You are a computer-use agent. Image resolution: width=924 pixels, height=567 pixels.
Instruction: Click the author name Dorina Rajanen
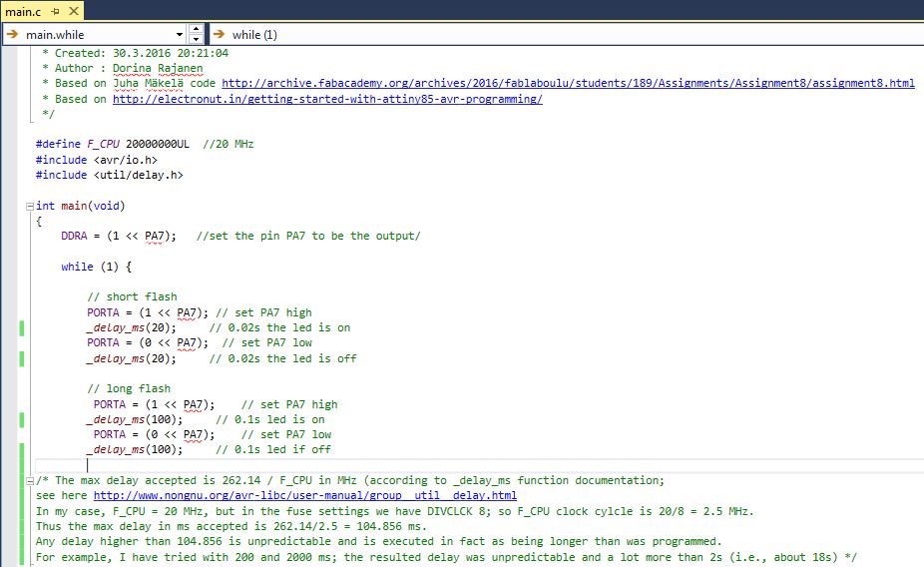(158, 68)
